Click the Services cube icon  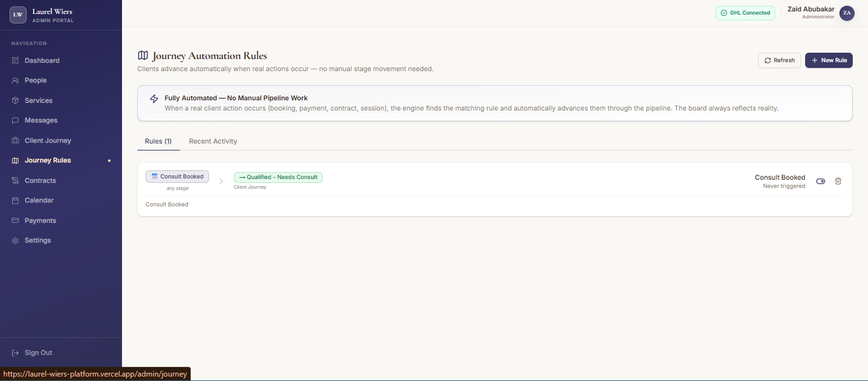coord(15,100)
